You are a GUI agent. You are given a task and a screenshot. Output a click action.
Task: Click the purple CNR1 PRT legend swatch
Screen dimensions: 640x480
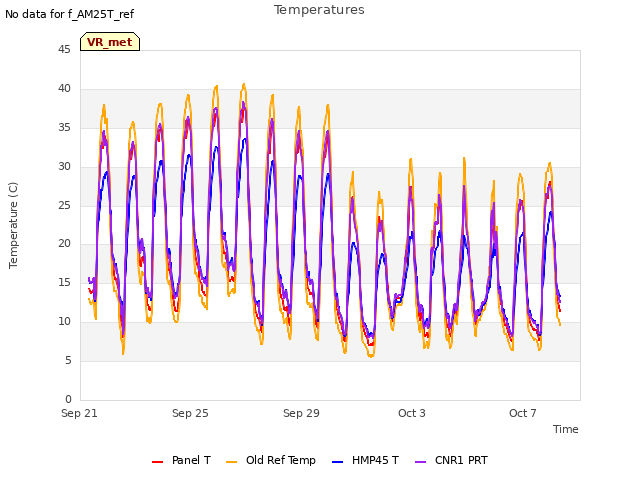pos(420,462)
